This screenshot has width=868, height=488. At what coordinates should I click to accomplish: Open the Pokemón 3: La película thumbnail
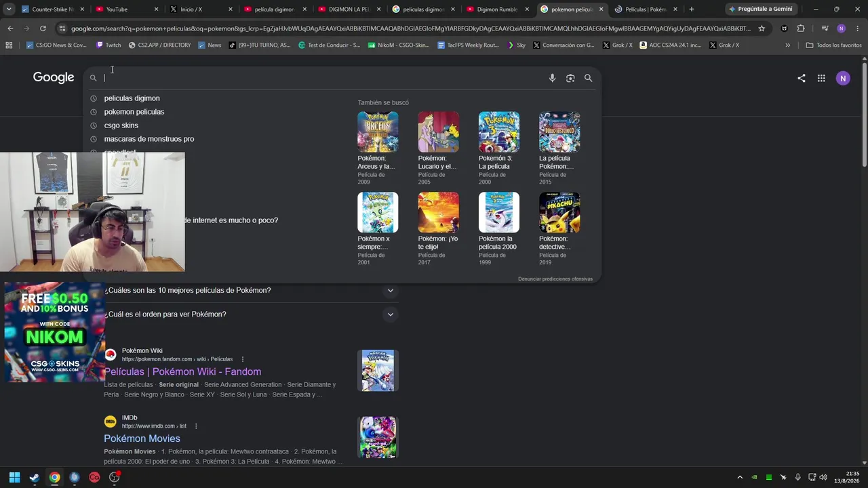coord(499,131)
